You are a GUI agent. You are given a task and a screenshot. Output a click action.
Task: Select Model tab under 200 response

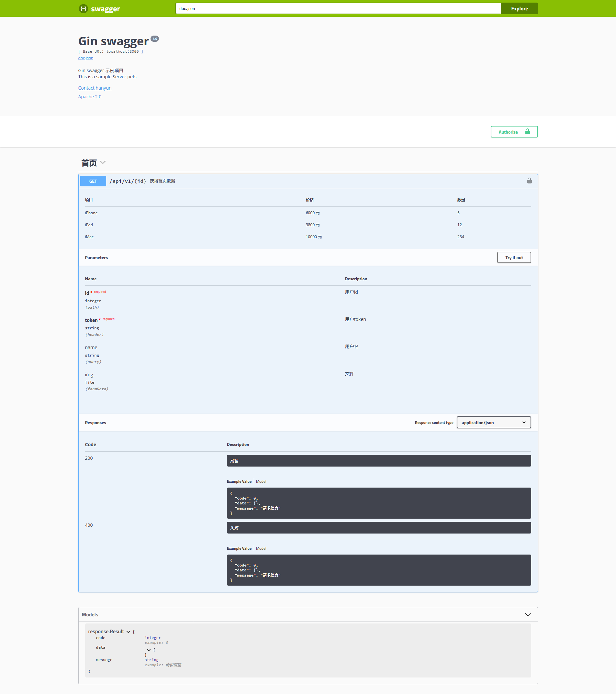261,481
